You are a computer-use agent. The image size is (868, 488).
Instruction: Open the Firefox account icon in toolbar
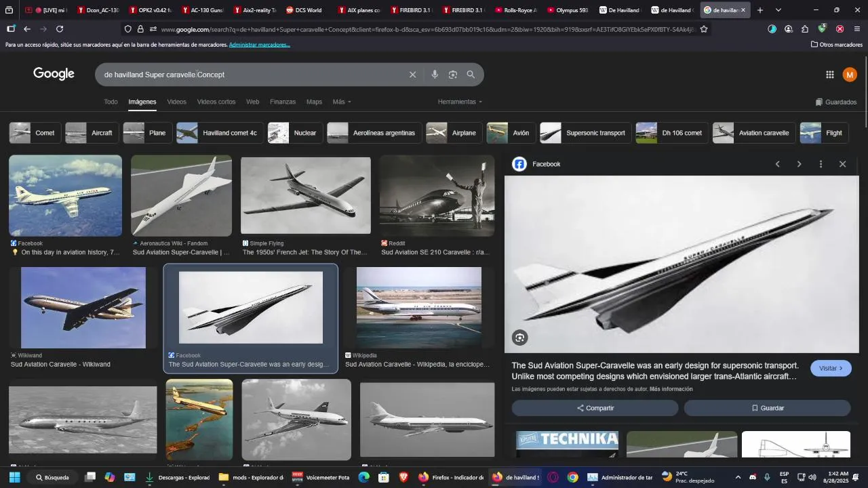[x=788, y=29]
